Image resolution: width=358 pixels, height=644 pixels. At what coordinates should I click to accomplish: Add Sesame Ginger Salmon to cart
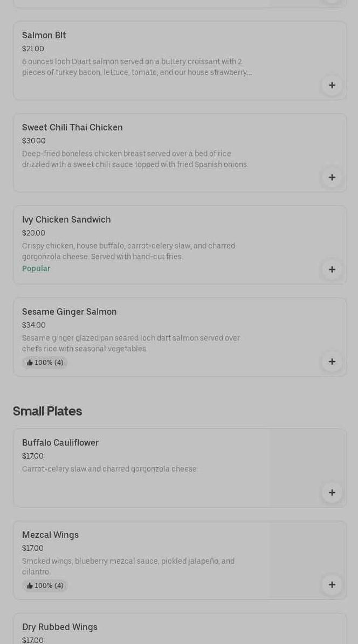coord(332,362)
